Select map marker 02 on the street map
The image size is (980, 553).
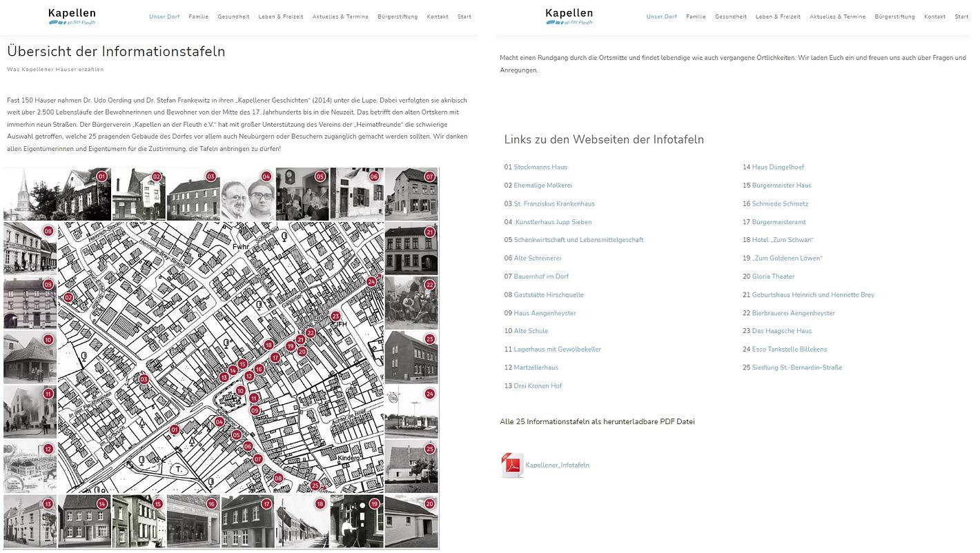pos(68,297)
